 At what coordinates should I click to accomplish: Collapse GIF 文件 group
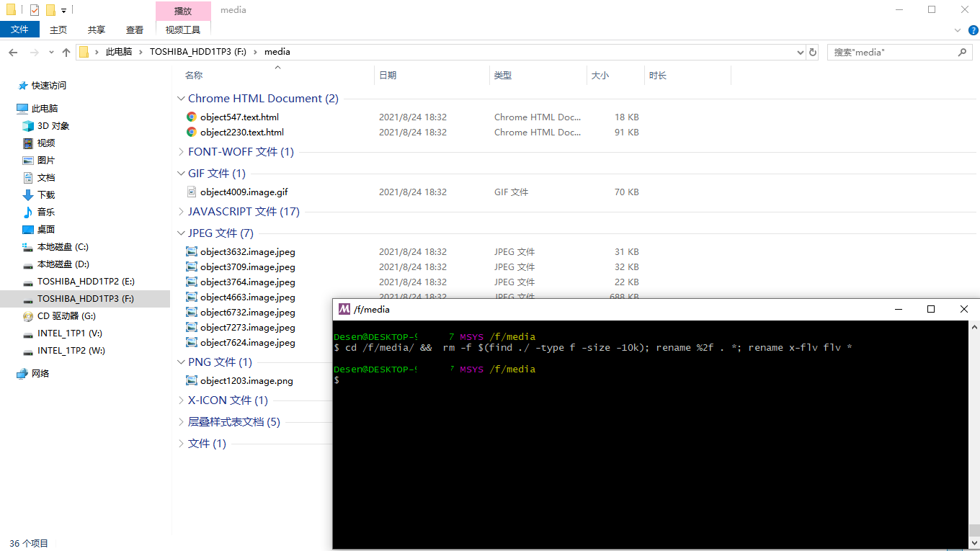181,173
